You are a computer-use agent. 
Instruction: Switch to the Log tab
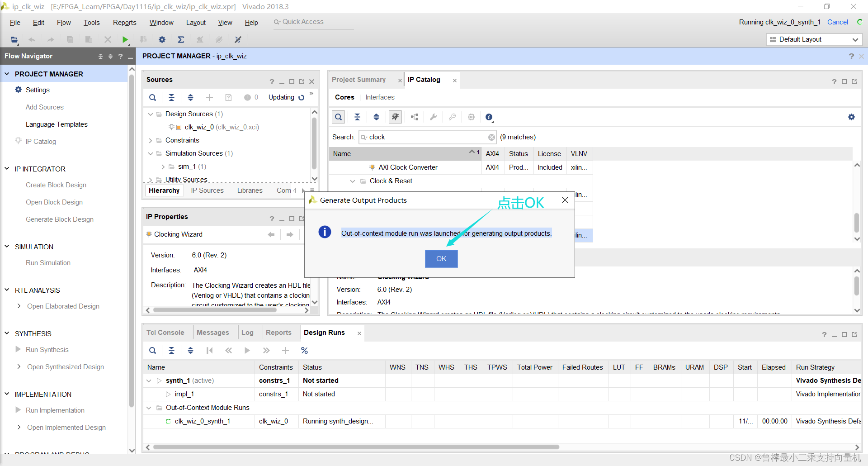pyautogui.click(x=247, y=333)
